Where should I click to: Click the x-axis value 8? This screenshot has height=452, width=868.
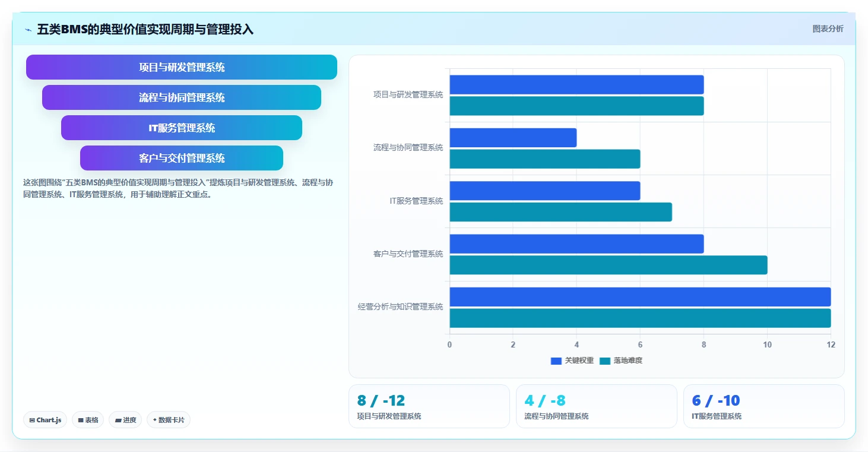704,344
